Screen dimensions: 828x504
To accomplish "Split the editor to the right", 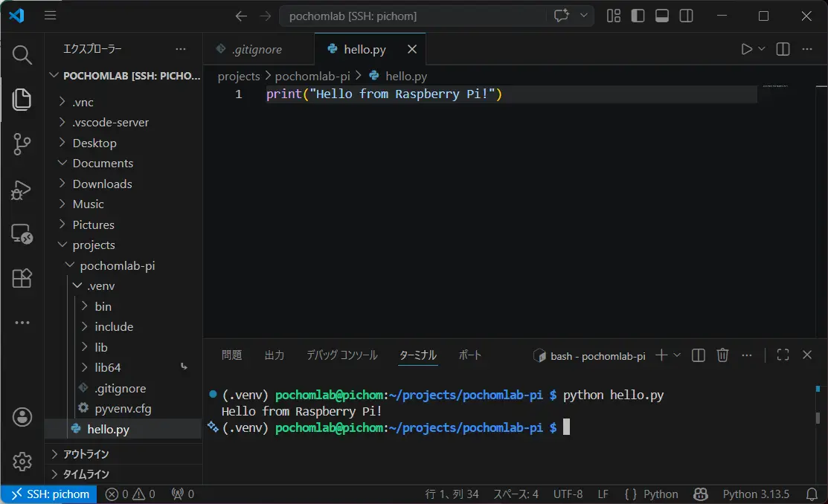I will [783, 49].
